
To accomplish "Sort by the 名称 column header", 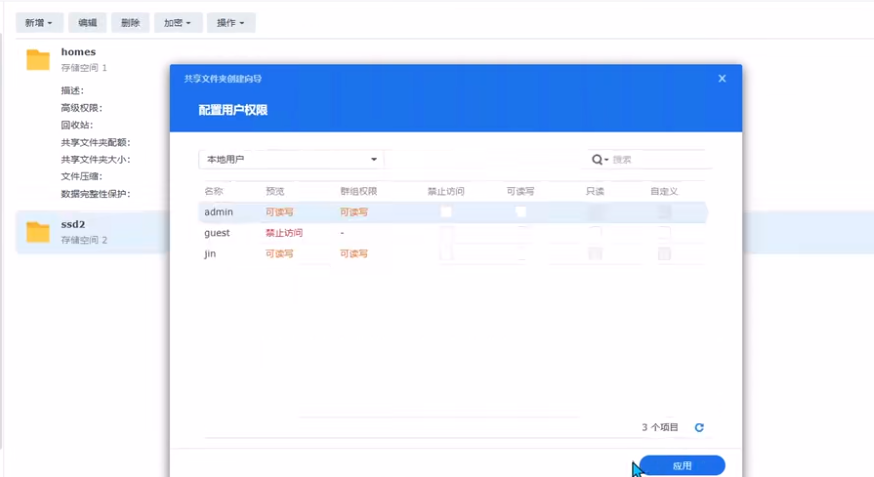I will point(213,191).
